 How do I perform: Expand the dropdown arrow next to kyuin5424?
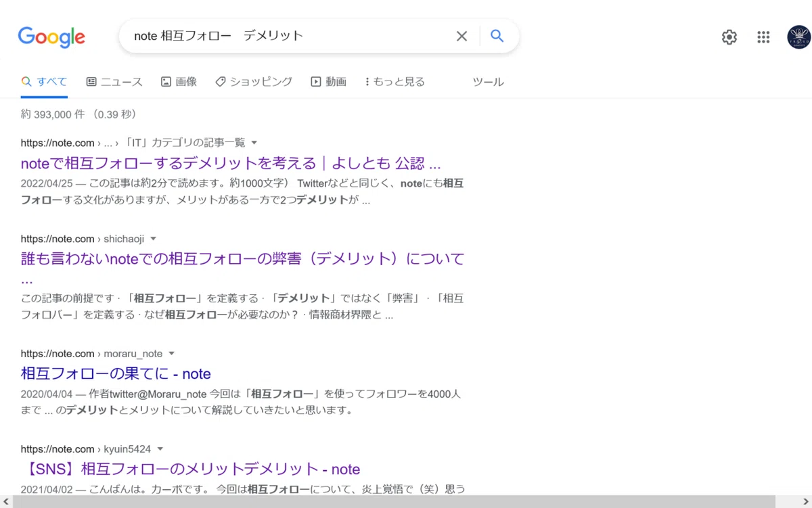point(160,449)
